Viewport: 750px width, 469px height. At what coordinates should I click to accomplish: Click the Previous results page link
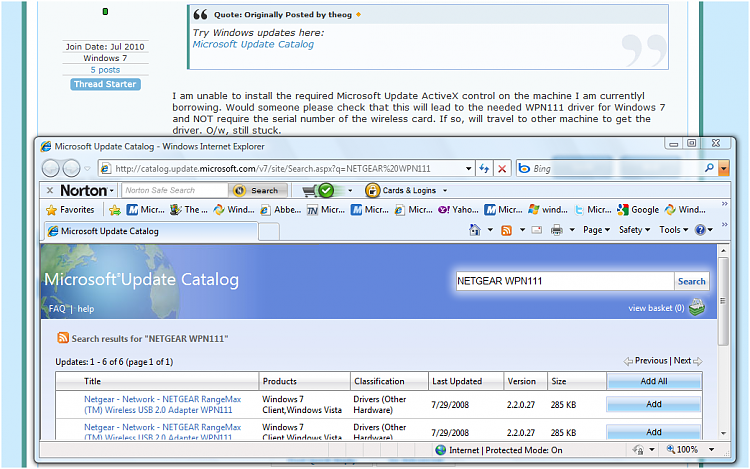tap(651, 360)
